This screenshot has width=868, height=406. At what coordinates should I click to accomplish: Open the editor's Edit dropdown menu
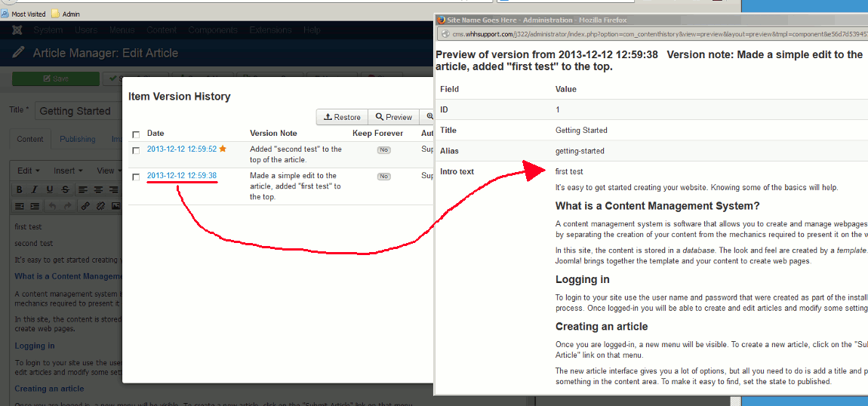[28, 171]
